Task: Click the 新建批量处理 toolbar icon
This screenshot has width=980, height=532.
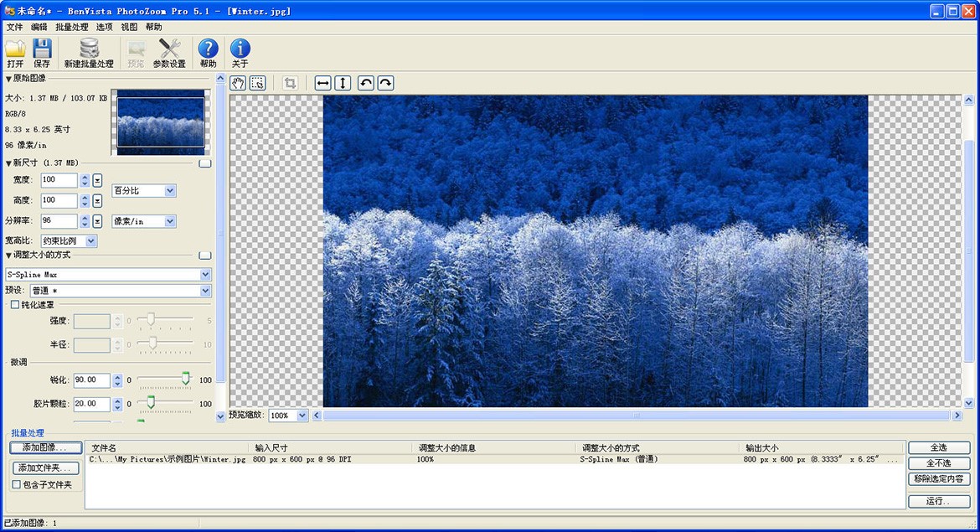Action: tap(90, 49)
